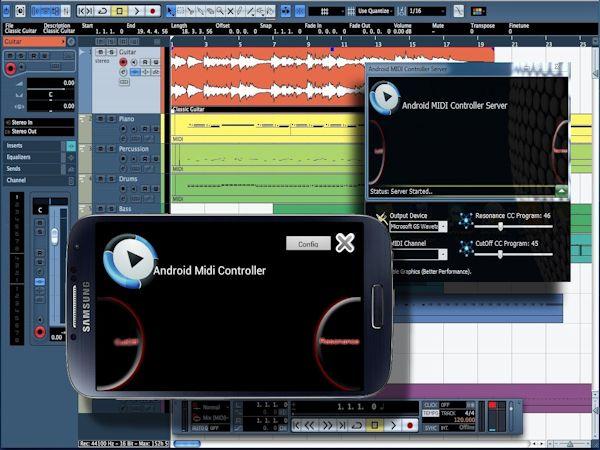This screenshot has height=450, width=600.
Task: Open the color palette selector dropdown
Action: pos(478,11)
